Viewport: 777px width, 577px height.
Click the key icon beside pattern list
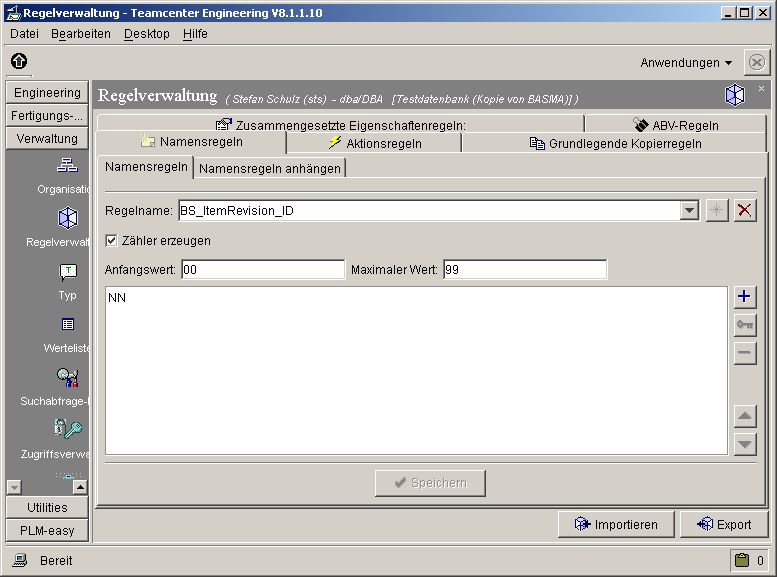(744, 325)
